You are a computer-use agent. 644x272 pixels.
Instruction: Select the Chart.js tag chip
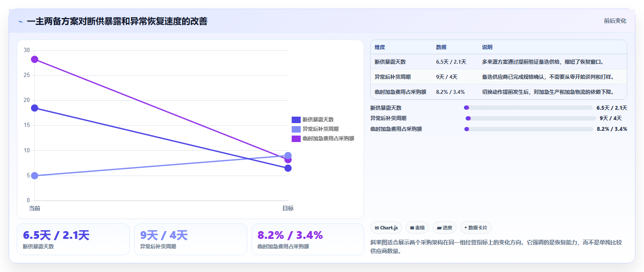[x=386, y=228]
